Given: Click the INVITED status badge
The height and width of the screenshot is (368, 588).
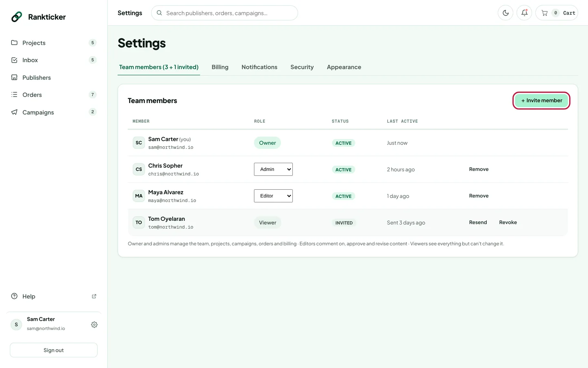Looking at the screenshot, I should tap(344, 223).
